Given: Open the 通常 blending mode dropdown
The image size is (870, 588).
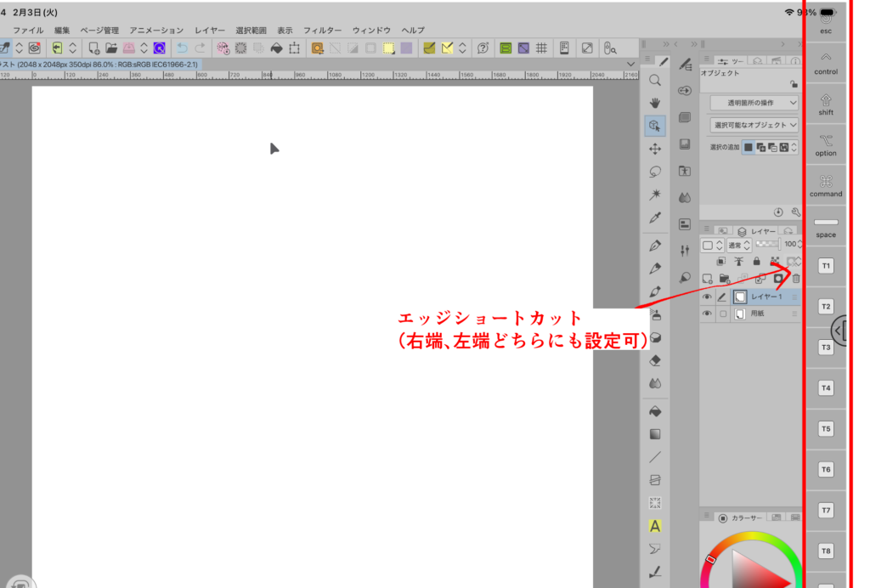Looking at the screenshot, I should [x=737, y=245].
